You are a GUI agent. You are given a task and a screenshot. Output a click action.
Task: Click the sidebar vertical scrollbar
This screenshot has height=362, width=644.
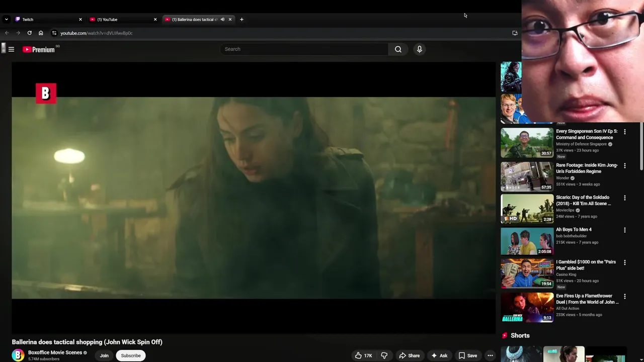pos(641,146)
